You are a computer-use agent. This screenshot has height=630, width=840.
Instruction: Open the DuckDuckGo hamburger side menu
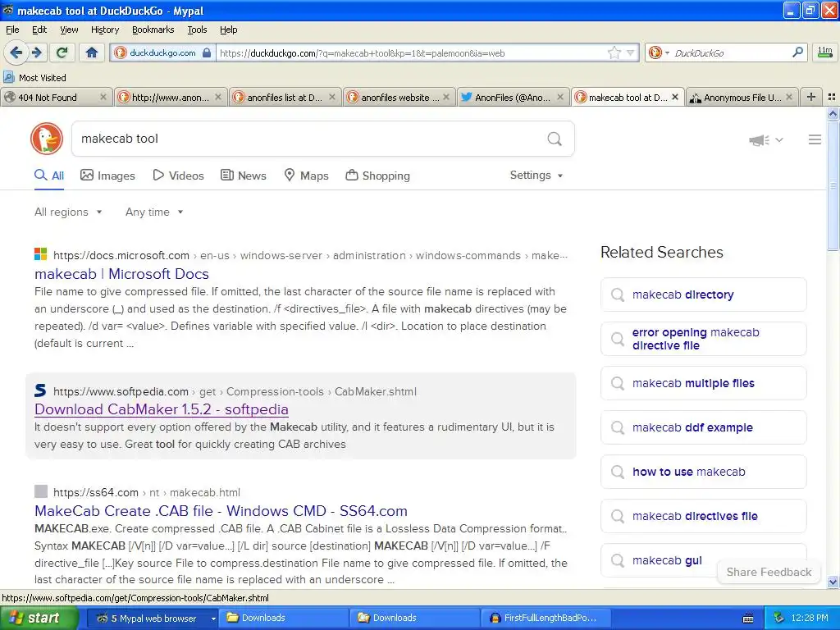[815, 139]
